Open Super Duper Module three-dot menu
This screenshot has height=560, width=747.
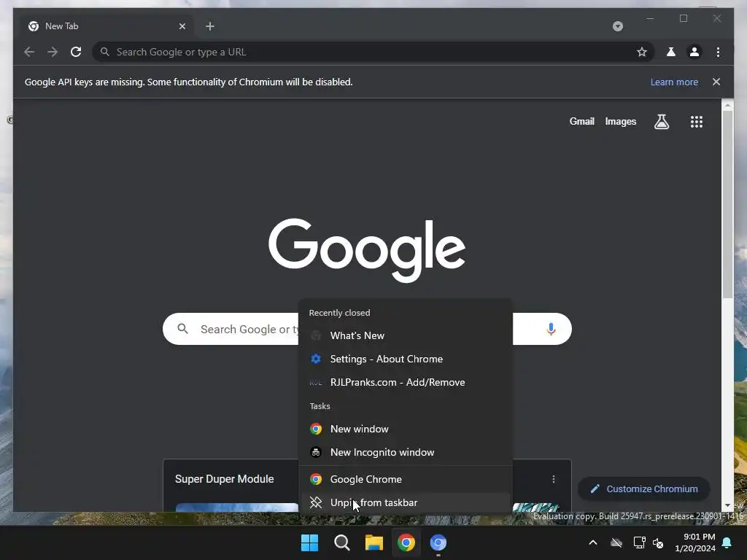point(553,479)
